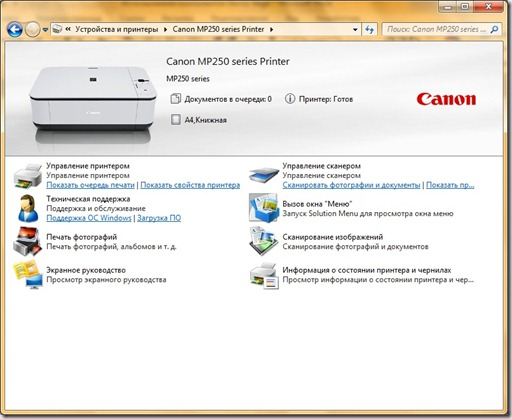Open the recent pages dropdown arrow
The width and height of the screenshot is (512, 419).
click(x=45, y=30)
